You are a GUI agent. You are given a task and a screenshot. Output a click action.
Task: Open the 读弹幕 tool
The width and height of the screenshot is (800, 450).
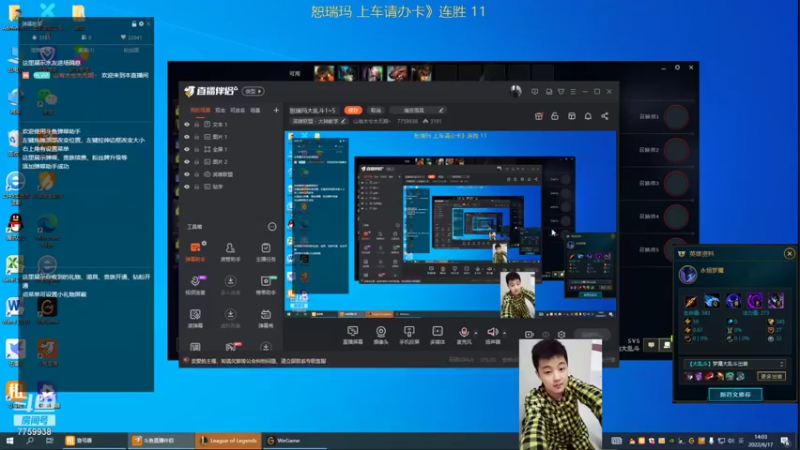pos(195,318)
